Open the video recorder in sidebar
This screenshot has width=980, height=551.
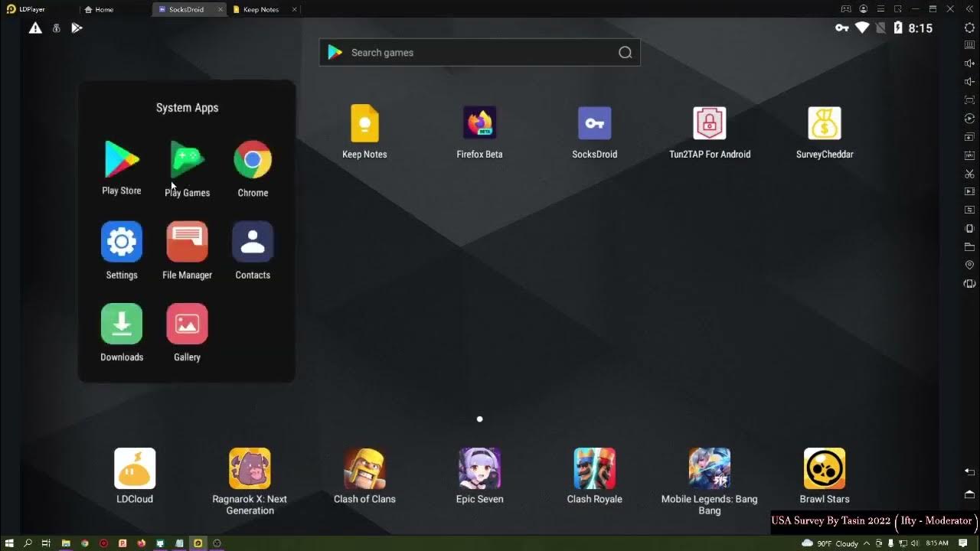[969, 191]
